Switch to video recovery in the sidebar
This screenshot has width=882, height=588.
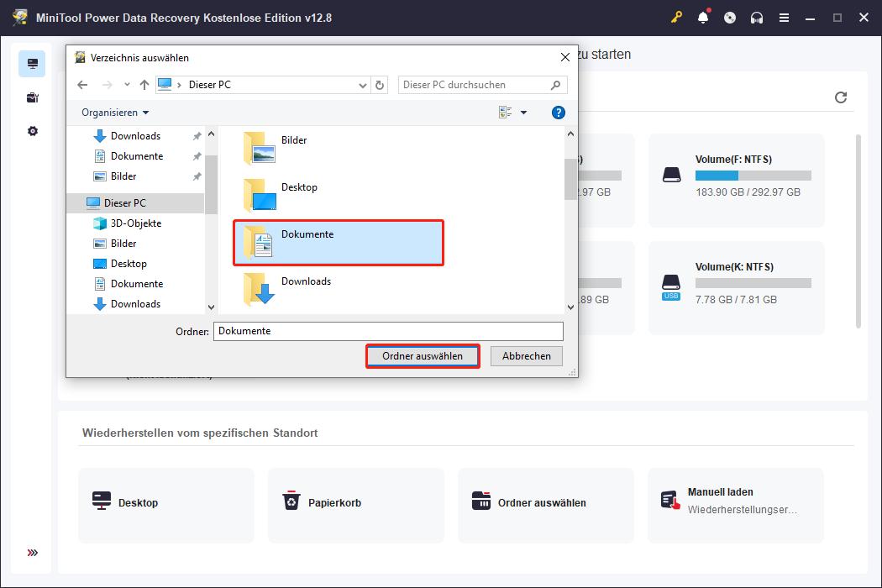(32, 97)
